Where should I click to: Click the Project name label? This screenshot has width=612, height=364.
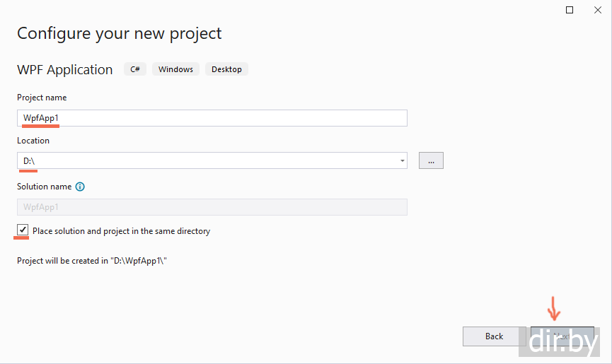tap(42, 98)
